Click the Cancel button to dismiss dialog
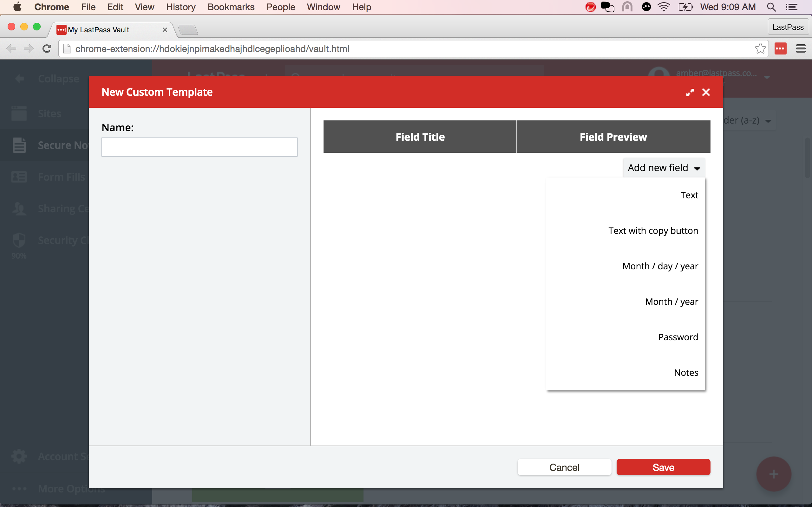Image resolution: width=812 pixels, height=507 pixels. point(564,467)
